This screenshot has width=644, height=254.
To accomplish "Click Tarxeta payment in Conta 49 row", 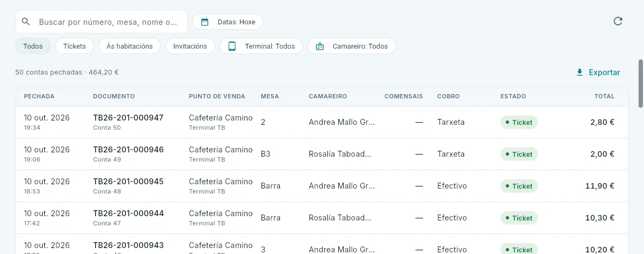I will click(x=451, y=154).
